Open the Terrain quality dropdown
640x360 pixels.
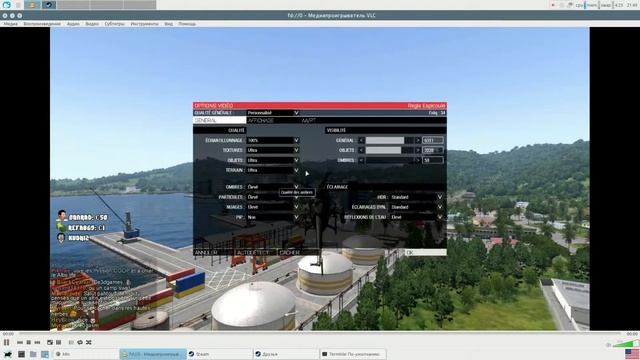click(273, 170)
